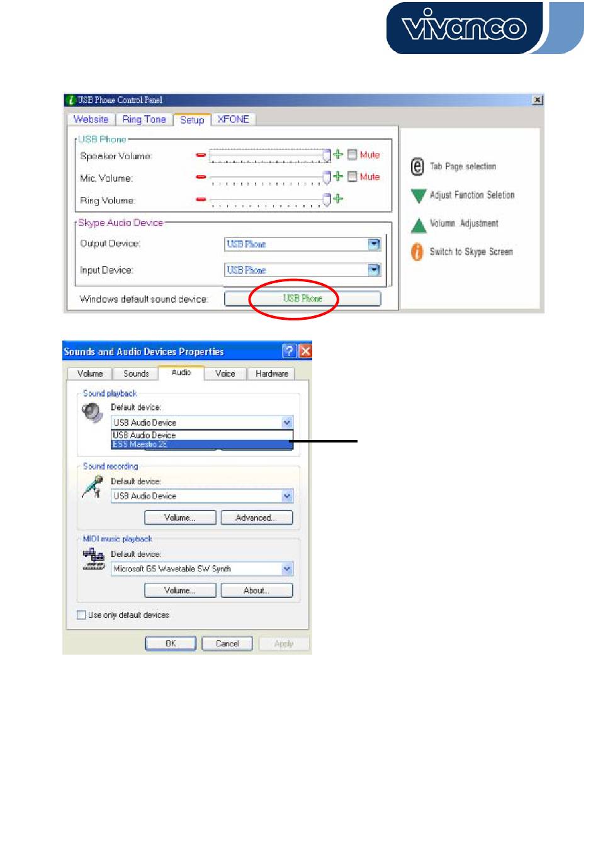This screenshot has height=868, width=598.
Task: Enable Use only default devices checkbox
Action: (81, 615)
